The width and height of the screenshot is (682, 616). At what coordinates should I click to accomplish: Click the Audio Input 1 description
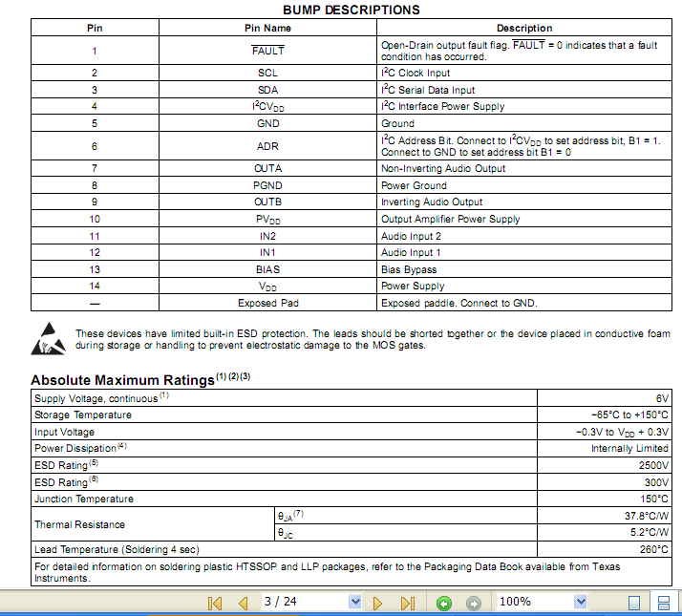tap(411, 253)
